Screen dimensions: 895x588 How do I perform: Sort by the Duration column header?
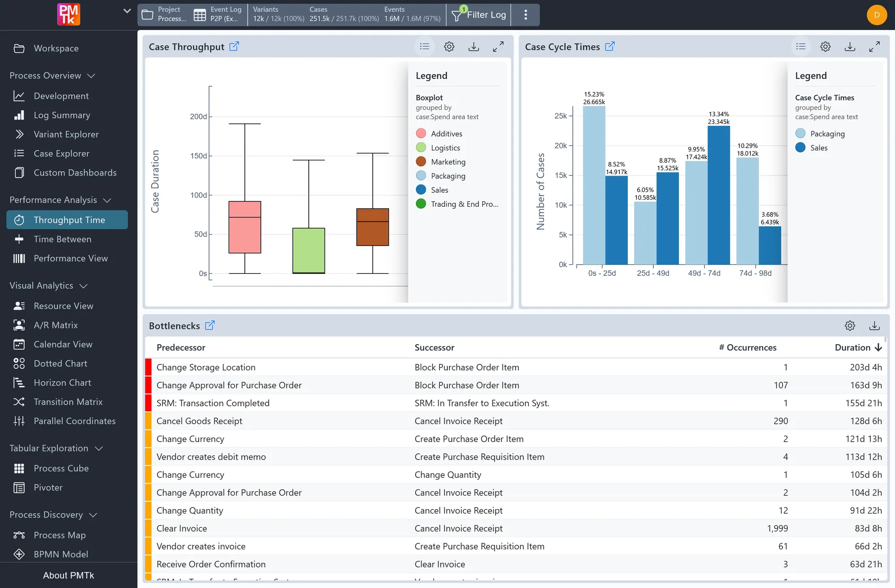(858, 348)
